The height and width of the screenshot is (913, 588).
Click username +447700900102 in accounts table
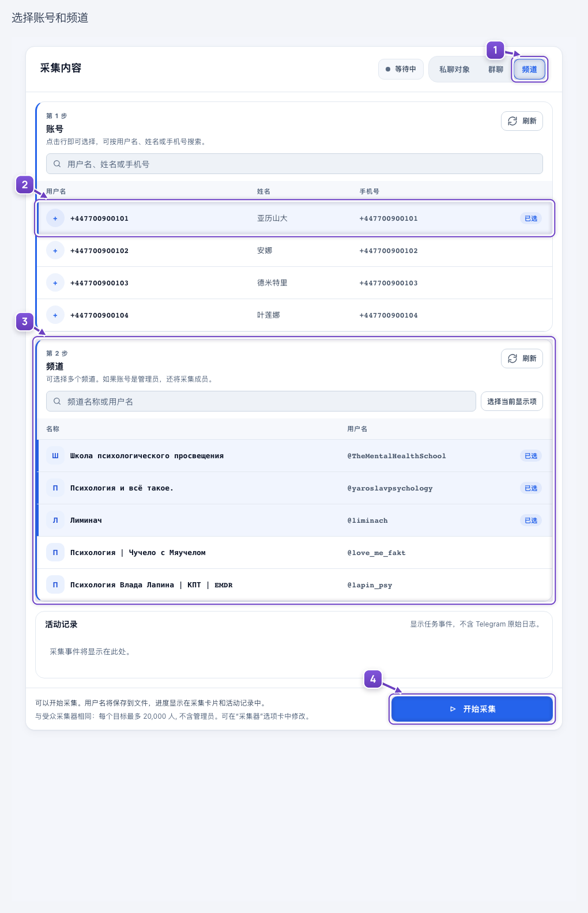click(x=99, y=251)
